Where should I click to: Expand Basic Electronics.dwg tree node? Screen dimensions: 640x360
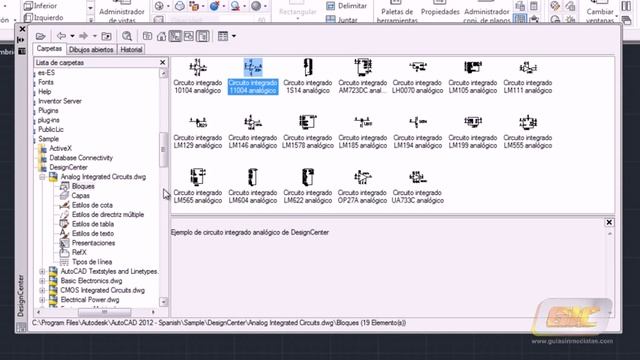[42, 281]
